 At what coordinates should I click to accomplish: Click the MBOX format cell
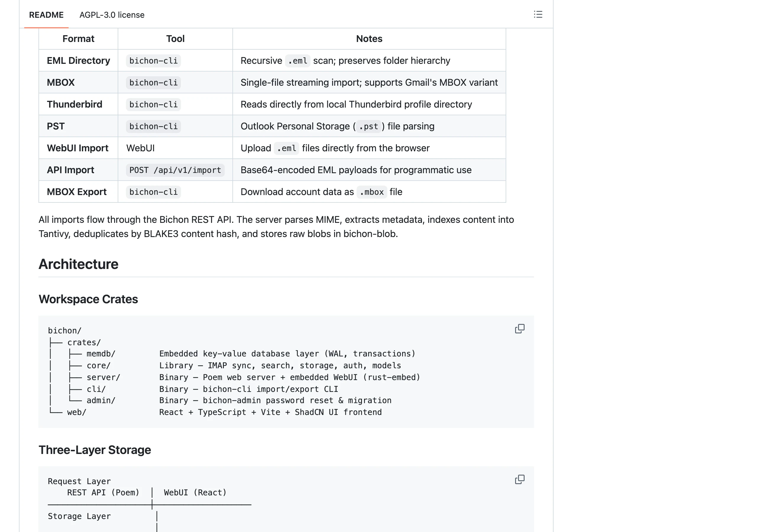(x=78, y=82)
